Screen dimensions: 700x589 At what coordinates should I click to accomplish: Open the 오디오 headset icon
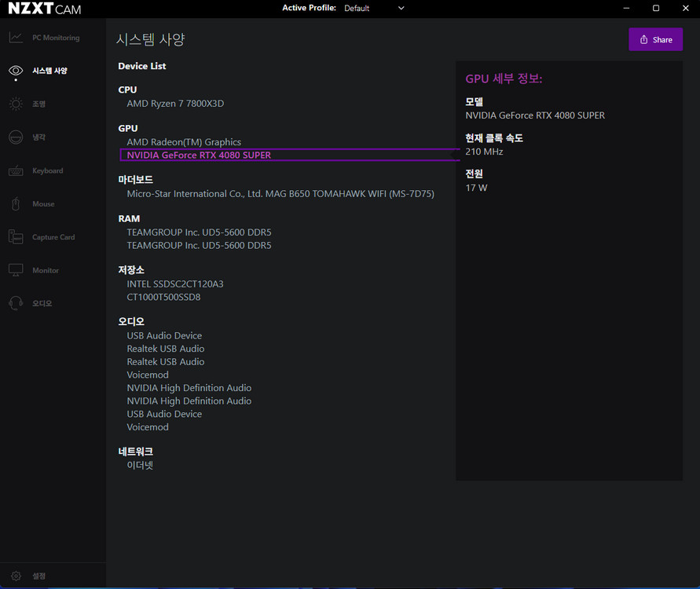(16, 303)
